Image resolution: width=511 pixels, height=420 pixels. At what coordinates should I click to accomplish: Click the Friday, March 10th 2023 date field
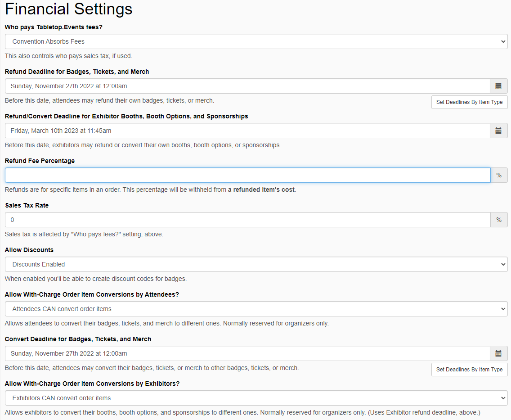(248, 131)
